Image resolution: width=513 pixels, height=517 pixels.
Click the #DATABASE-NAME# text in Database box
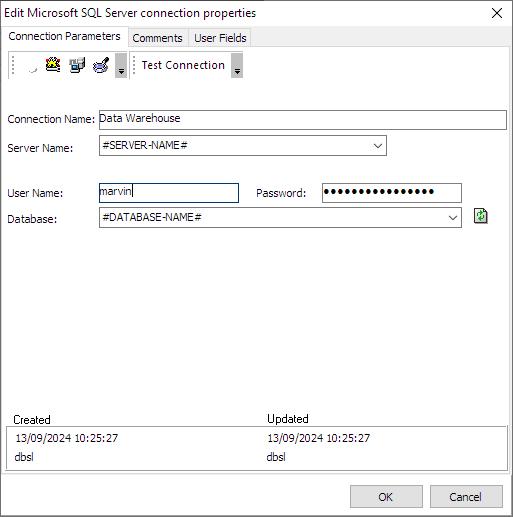point(152,217)
